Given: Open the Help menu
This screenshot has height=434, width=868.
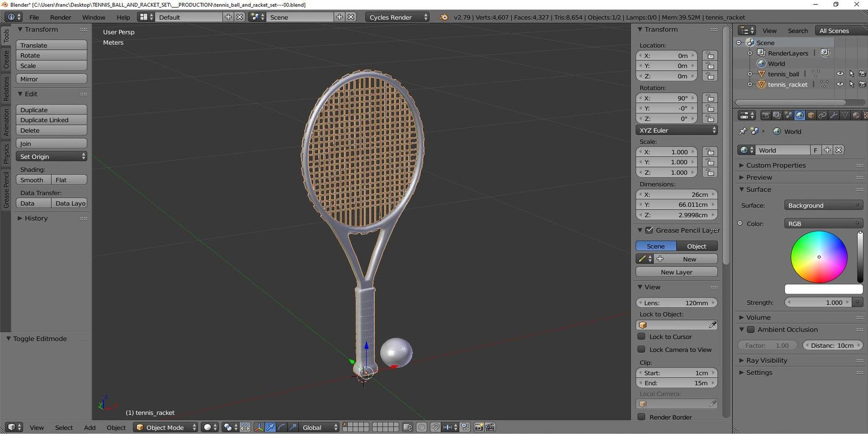Looking at the screenshot, I should [123, 17].
